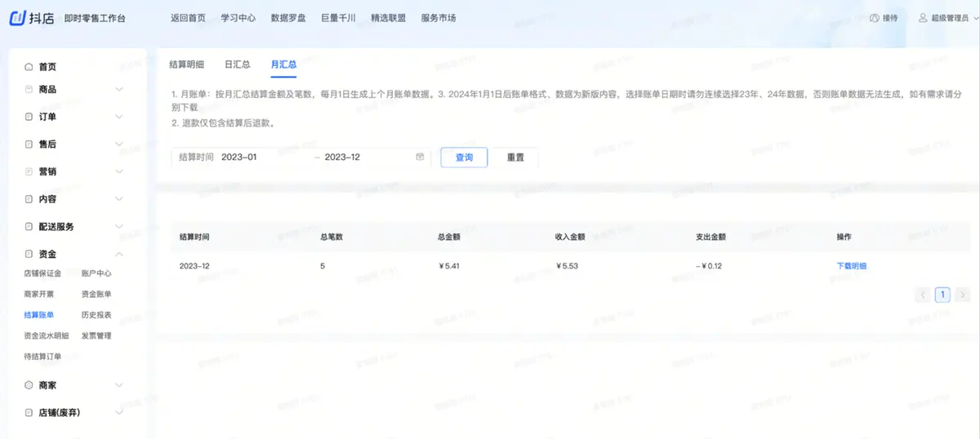Open 商家开票 in sidebar
Image resolution: width=980 pixels, height=439 pixels.
pyautogui.click(x=39, y=294)
